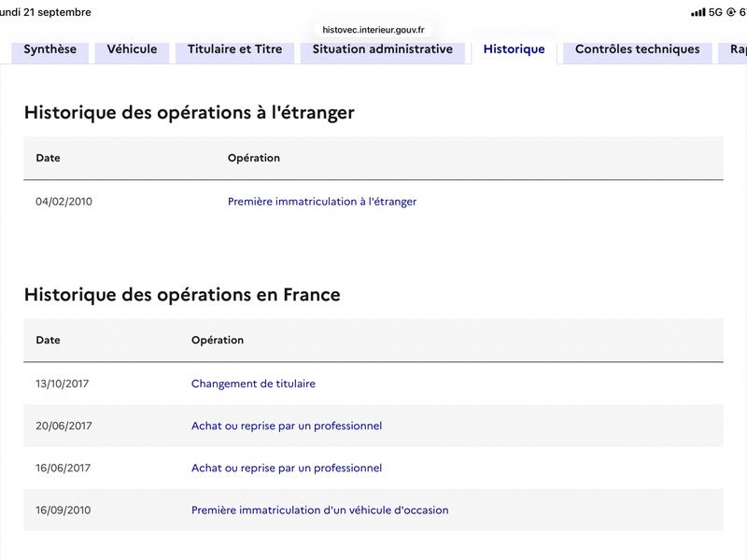747x560 pixels.
Task: Click Première immatriculation à l'étranger link
Action: coord(322,202)
